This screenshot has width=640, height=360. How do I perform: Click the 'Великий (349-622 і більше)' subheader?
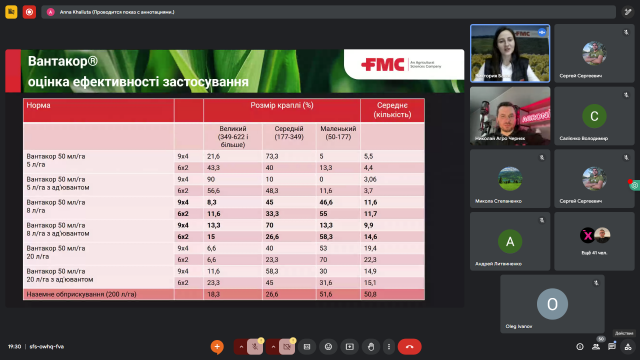tap(233, 137)
